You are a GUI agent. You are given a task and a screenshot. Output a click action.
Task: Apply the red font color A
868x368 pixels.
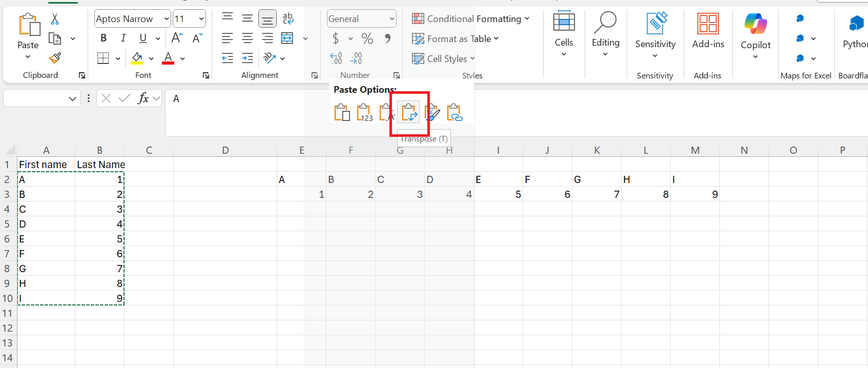click(x=168, y=58)
